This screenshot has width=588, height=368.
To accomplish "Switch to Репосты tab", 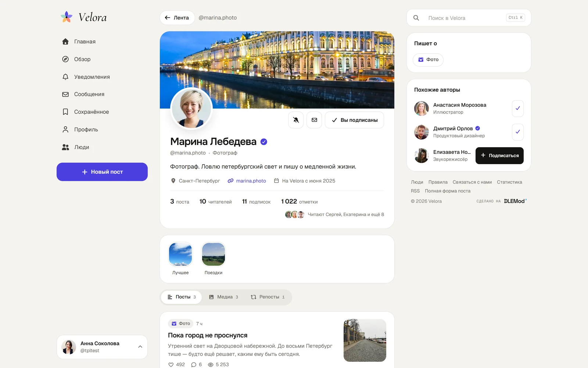I will (268, 297).
